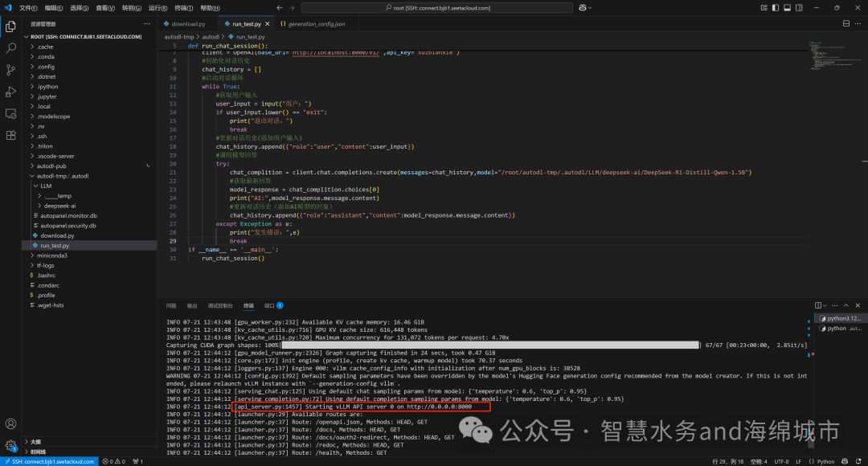Open the Copilot dropdown arrow
This screenshot has height=466, width=868.
tap(590, 8)
